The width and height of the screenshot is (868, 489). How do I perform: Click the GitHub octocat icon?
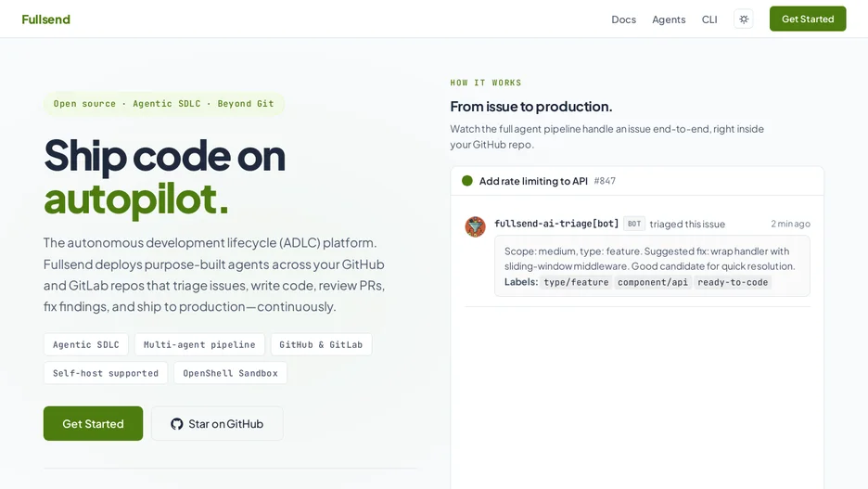pyautogui.click(x=176, y=424)
